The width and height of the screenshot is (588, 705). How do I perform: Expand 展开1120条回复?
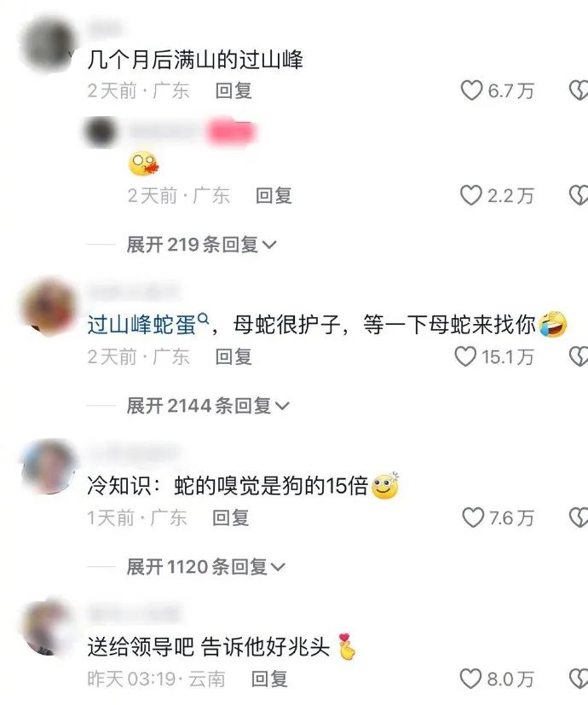coord(205,567)
